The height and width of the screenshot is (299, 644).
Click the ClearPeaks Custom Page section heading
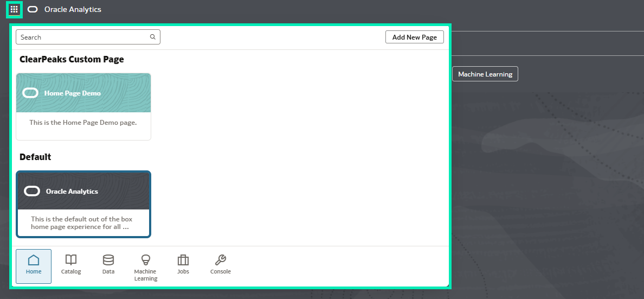pos(72,60)
